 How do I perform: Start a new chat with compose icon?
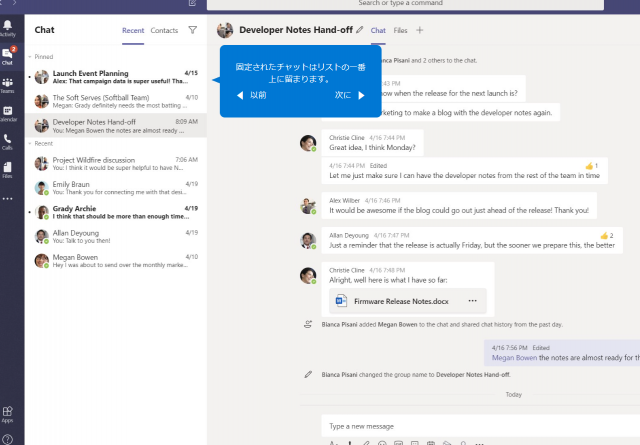click(x=192, y=3)
